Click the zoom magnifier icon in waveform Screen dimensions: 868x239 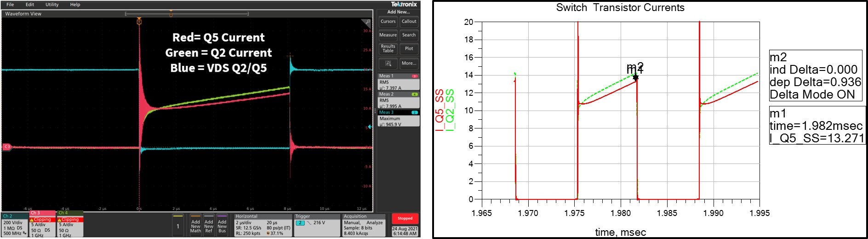[x=366, y=22]
